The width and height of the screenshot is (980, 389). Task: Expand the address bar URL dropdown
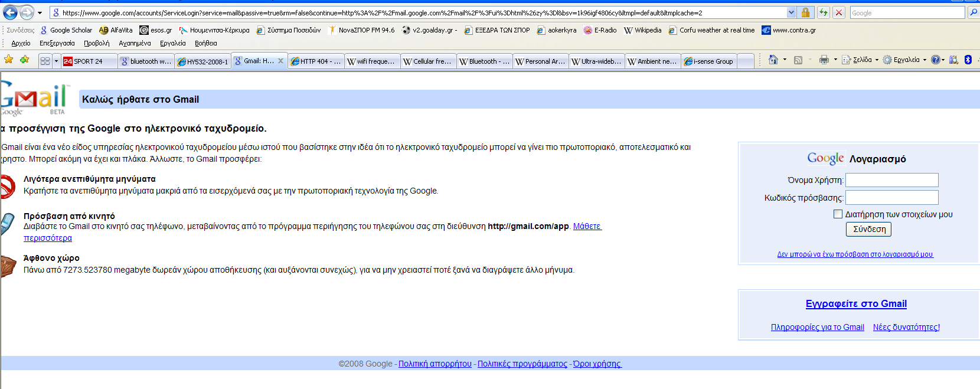[791, 12]
